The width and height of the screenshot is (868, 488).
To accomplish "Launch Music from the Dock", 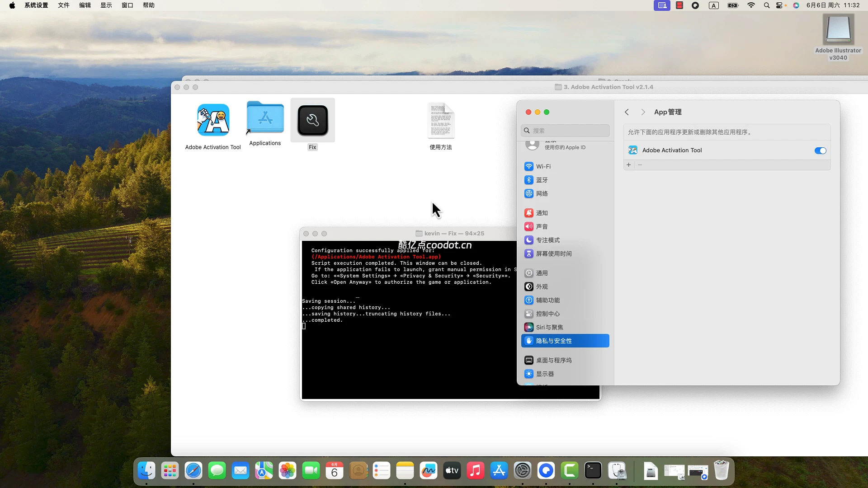I will tap(476, 471).
